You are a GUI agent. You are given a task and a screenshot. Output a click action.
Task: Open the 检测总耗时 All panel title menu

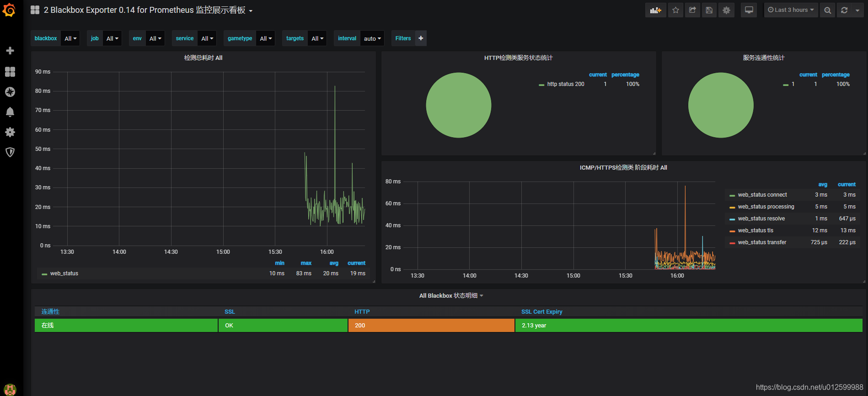(x=203, y=58)
